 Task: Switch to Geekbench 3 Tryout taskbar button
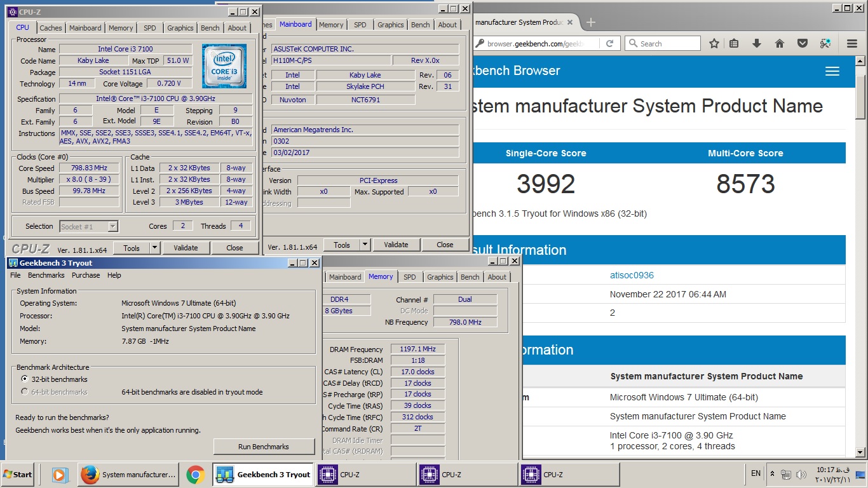click(263, 474)
